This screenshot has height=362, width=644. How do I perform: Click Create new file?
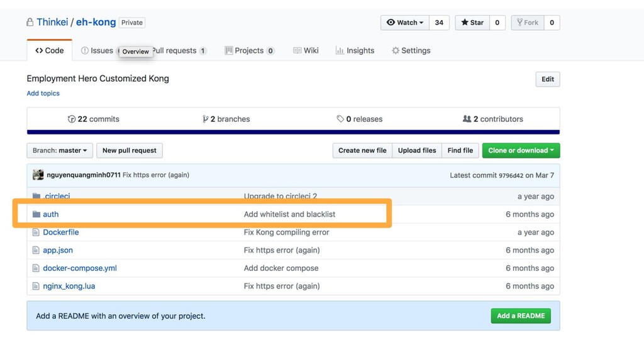tap(362, 150)
